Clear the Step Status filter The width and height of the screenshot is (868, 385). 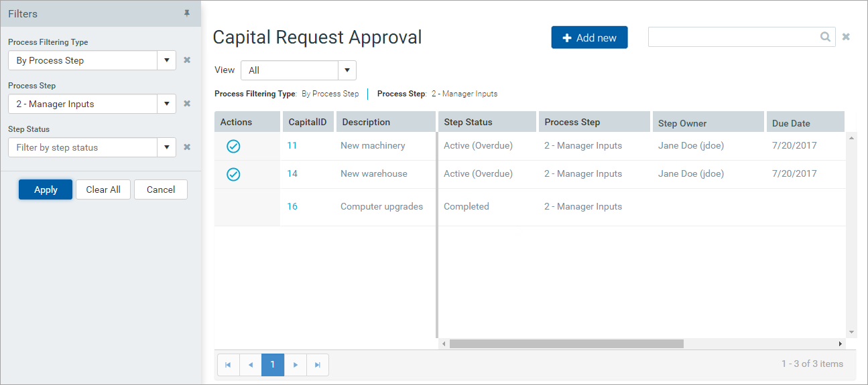(187, 147)
